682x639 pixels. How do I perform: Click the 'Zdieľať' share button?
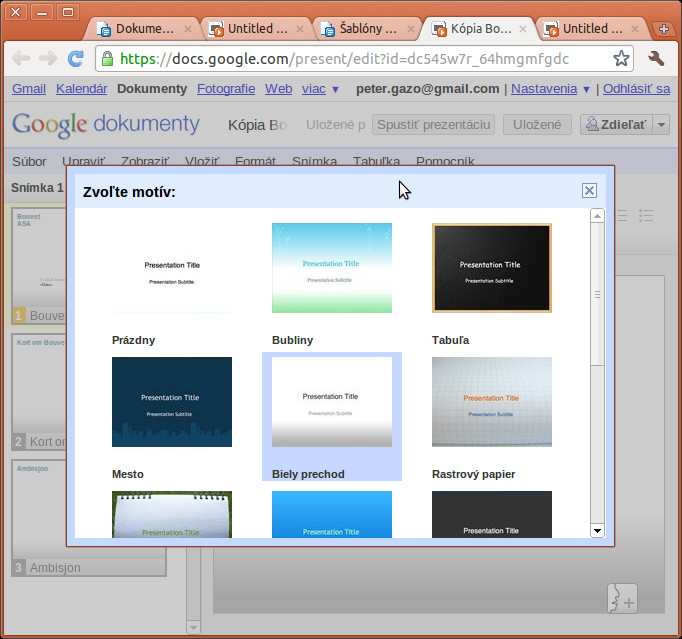click(616, 125)
